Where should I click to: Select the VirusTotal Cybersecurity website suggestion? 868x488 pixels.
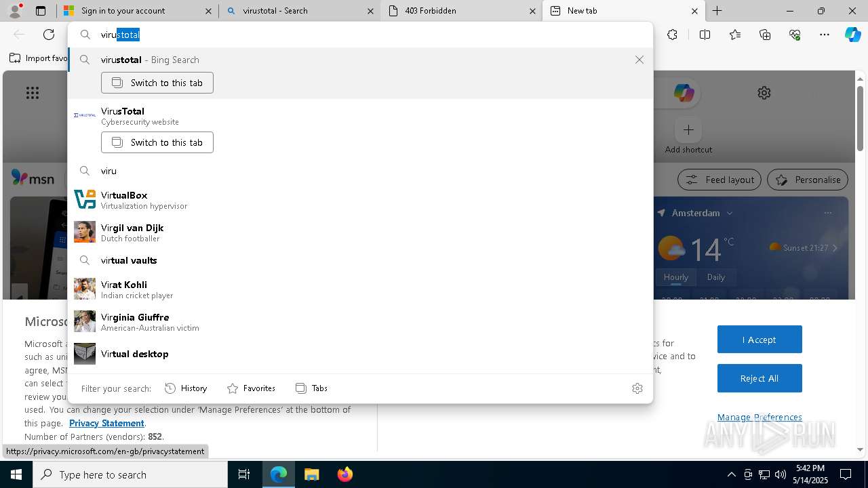pos(359,116)
